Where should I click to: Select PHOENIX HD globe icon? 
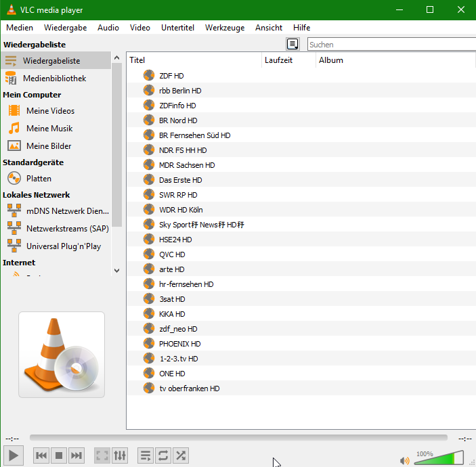149,343
